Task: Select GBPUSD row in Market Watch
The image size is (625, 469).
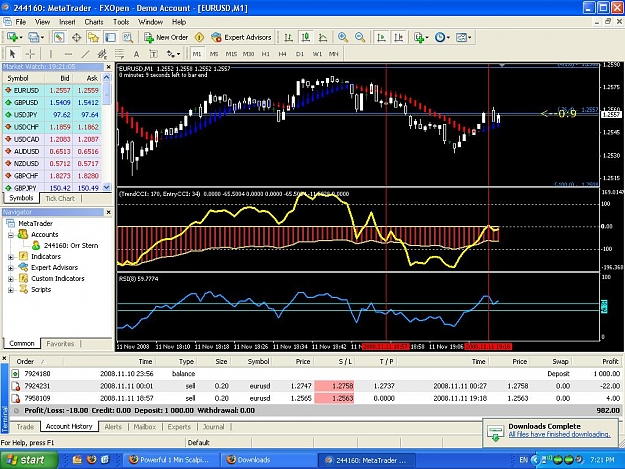Action: coord(52,102)
